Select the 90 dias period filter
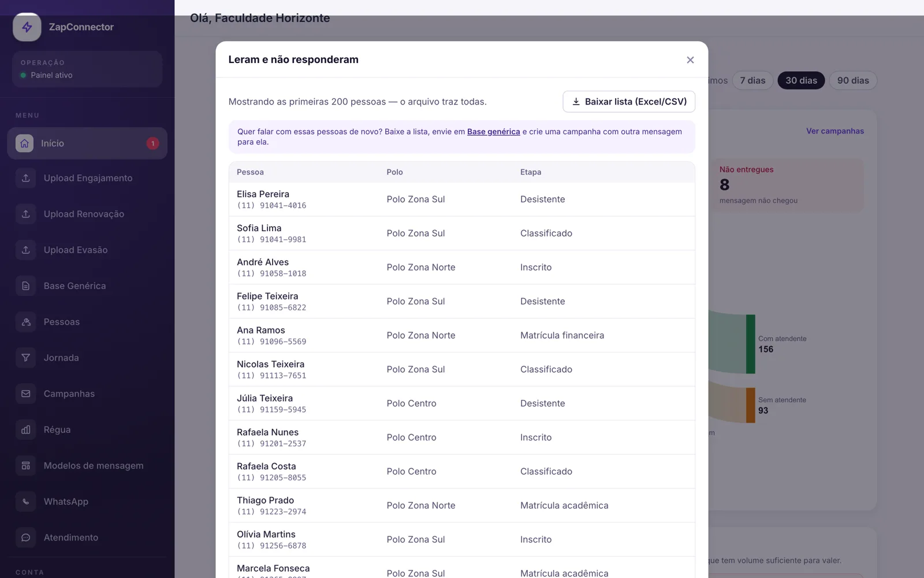 pyautogui.click(x=853, y=80)
